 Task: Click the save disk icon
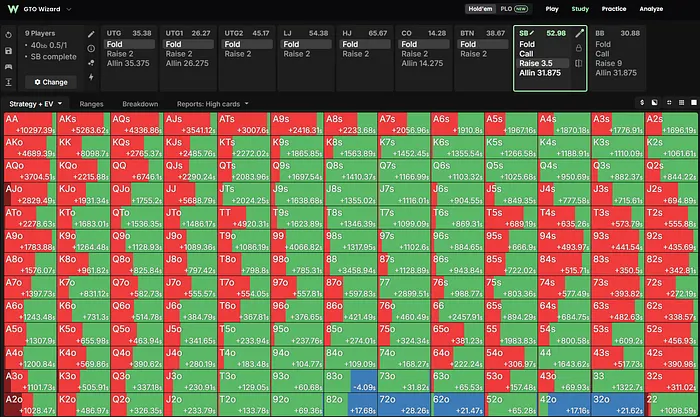pos(8,51)
